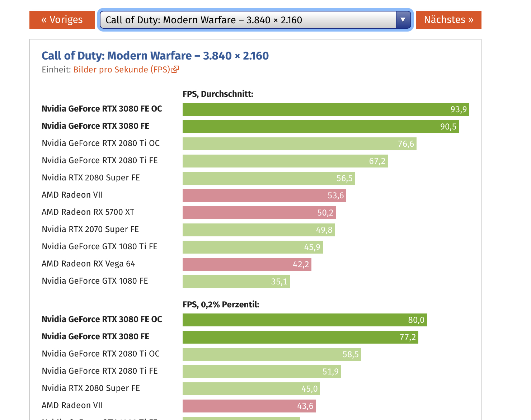Click percentile label Nvidia GeForce RTX 3080 FE OC
Image resolution: width=531 pixels, height=420 pixels.
pos(102,320)
